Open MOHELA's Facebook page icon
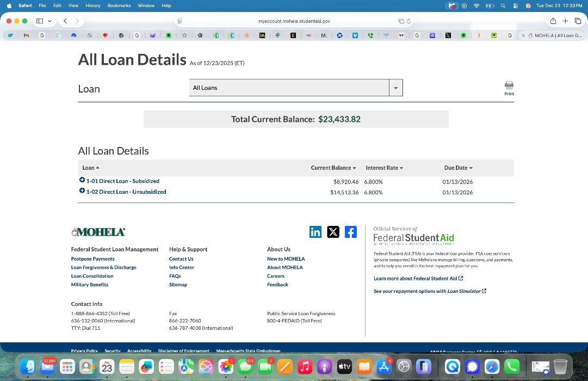 [x=351, y=232]
